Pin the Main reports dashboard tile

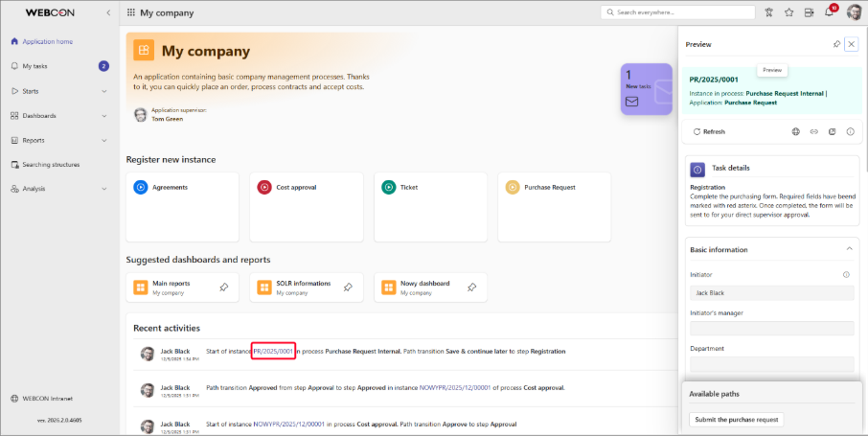(223, 287)
